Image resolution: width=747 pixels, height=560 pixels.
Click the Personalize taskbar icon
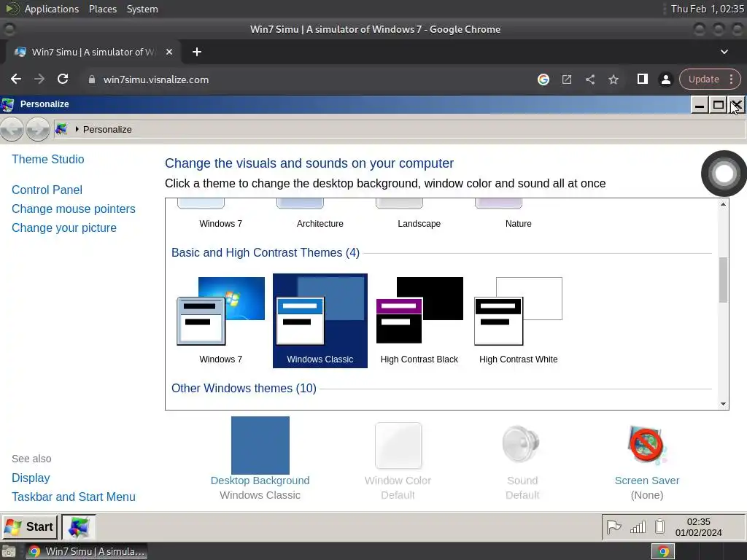tap(79, 526)
